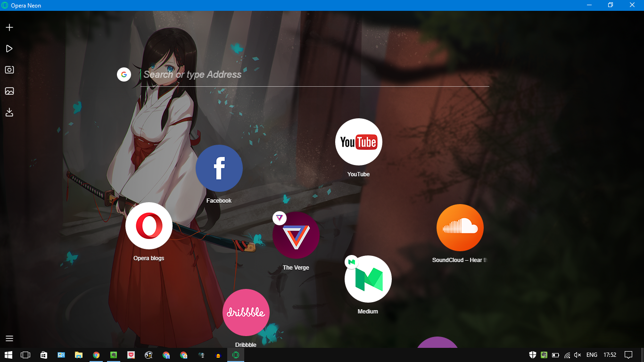Open a new tab with plus icon
Viewport: 644px width, 362px height.
[x=9, y=27]
